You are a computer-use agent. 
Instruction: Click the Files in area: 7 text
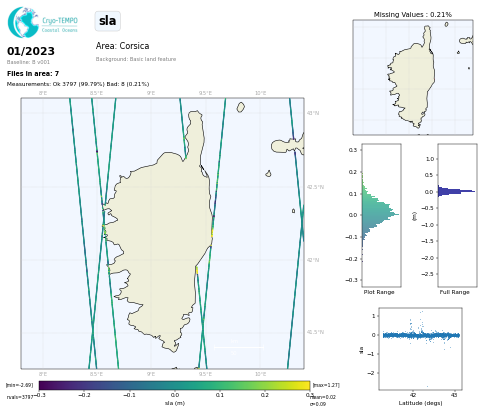point(33,74)
